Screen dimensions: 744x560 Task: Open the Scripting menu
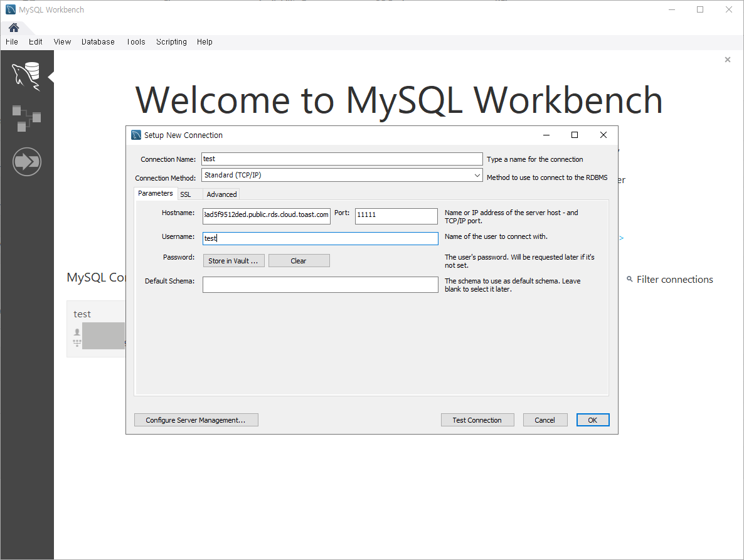pyautogui.click(x=171, y=42)
